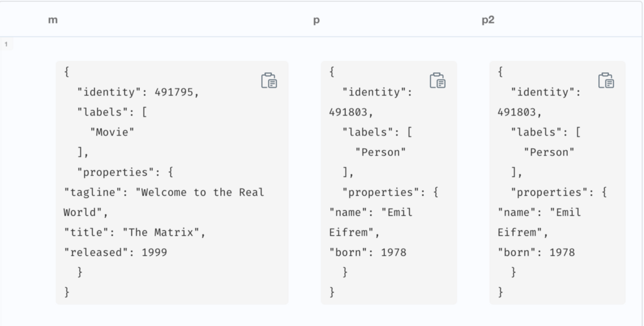Click "name": "Emil in p2 column
644x326 pixels.
539,212
